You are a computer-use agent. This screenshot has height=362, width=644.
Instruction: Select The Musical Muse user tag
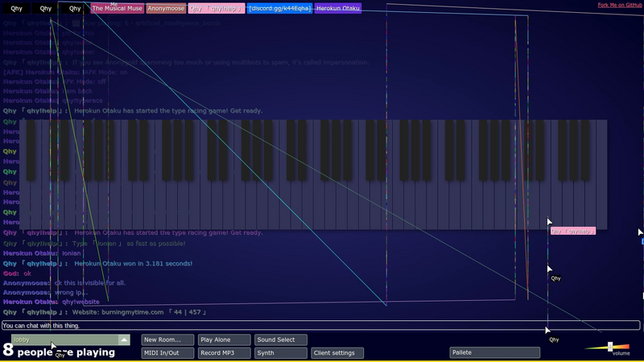pos(117,8)
